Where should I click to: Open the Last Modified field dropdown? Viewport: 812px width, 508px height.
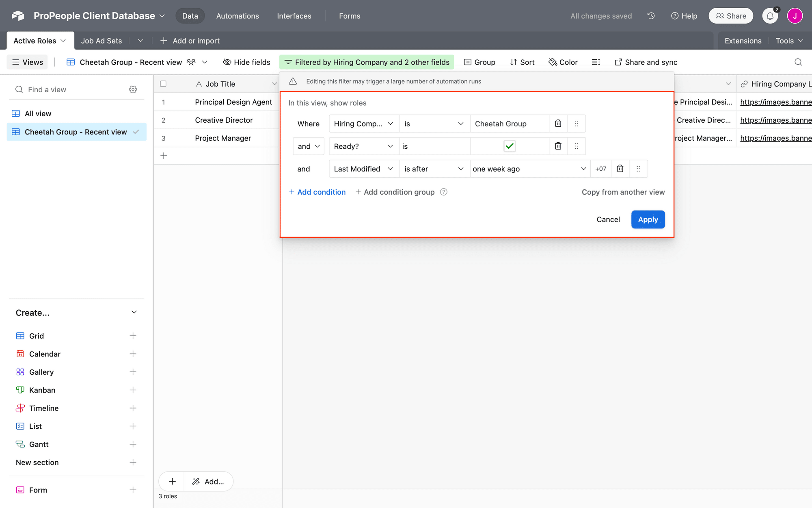coord(363,169)
